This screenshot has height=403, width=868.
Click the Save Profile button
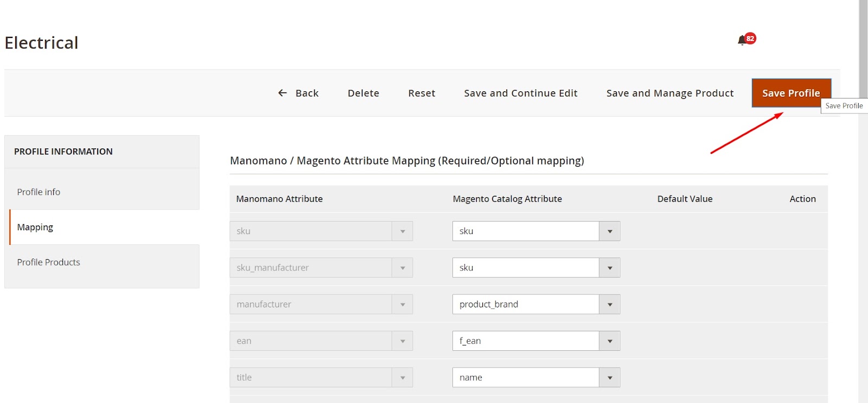pos(790,93)
